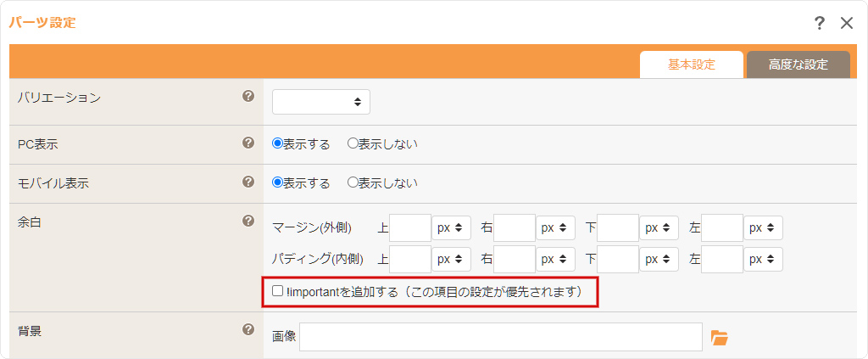Click the background 画像 input field
The height and width of the screenshot is (359, 868).
(500, 337)
